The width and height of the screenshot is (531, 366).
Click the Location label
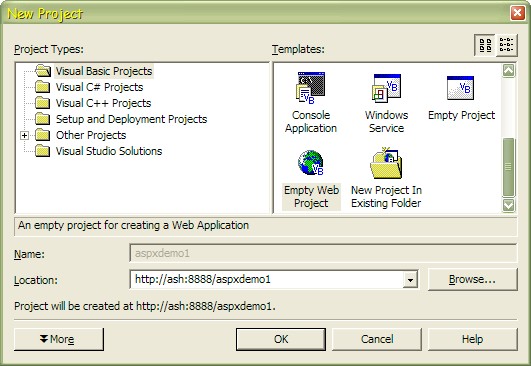click(x=36, y=280)
